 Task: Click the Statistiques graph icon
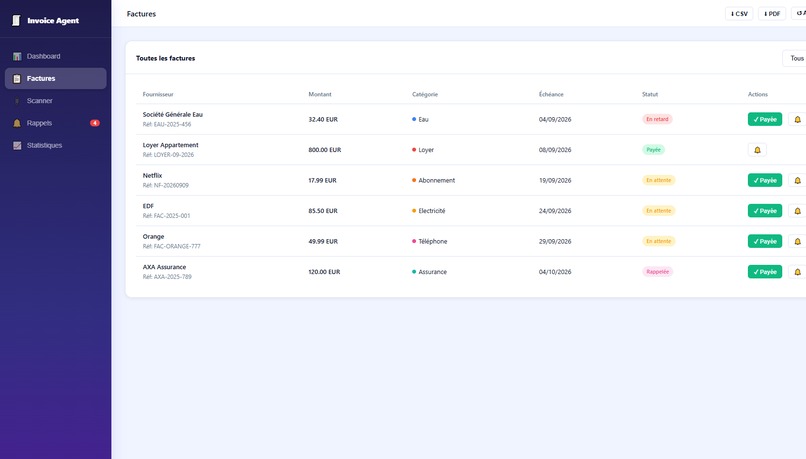point(17,145)
